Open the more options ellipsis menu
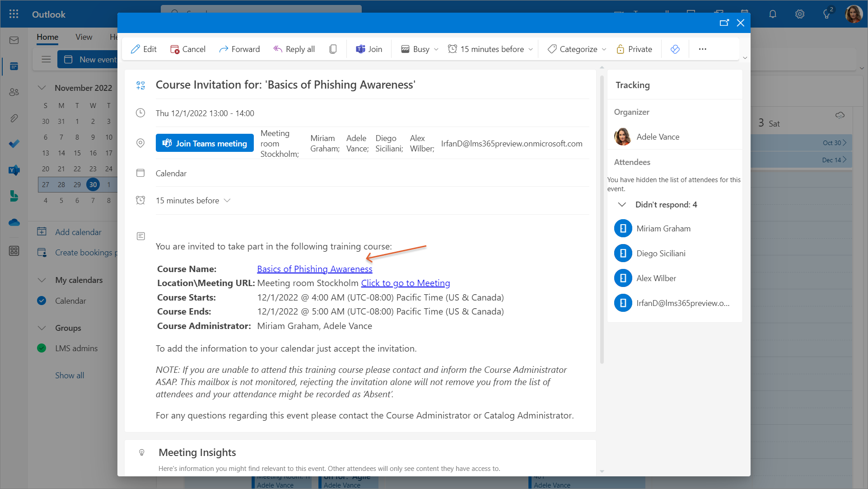Image resolution: width=868 pixels, height=489 pixels. point(702,49)
